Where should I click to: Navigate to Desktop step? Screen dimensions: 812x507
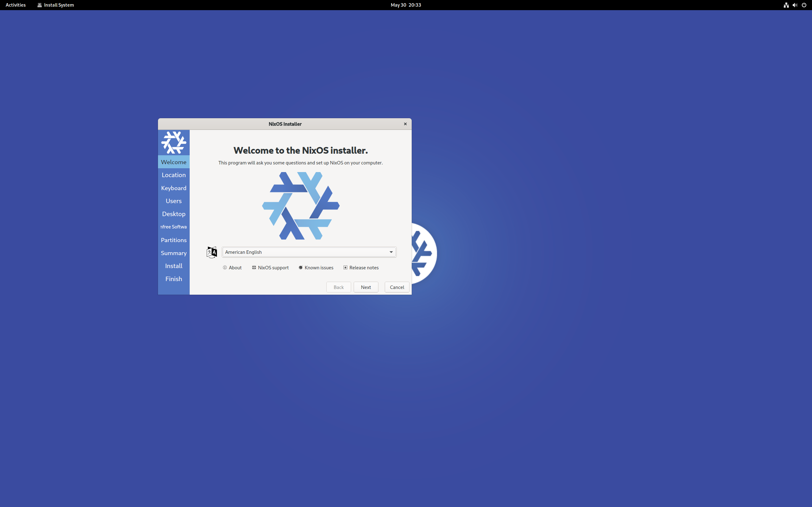174,214
